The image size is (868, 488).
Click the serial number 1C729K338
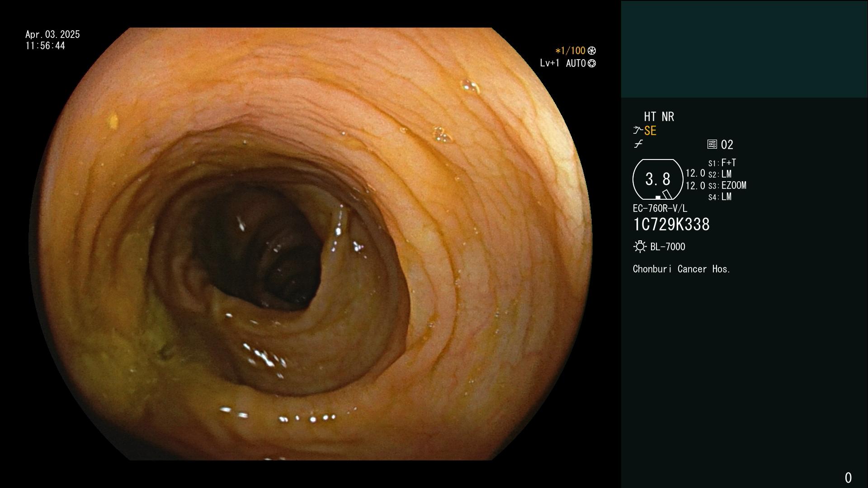click(x=671, y=225)
